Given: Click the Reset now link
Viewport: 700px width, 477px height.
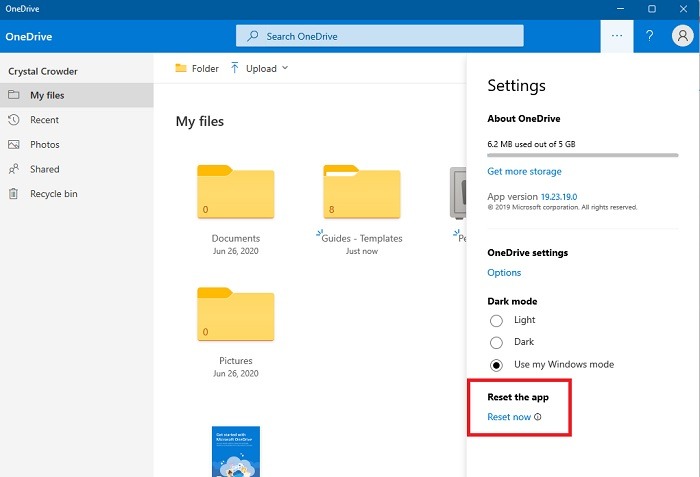Looking at the screenshot, I should [509, 417].
